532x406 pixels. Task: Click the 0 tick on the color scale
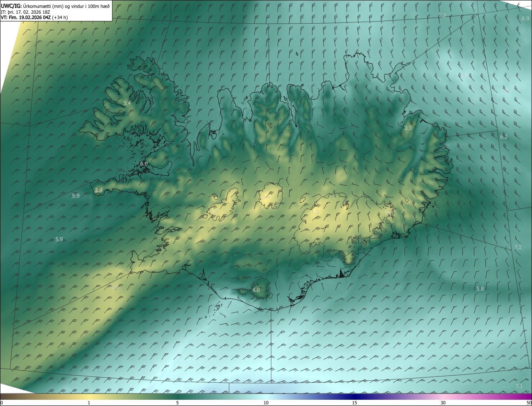(x=2, y=403)
